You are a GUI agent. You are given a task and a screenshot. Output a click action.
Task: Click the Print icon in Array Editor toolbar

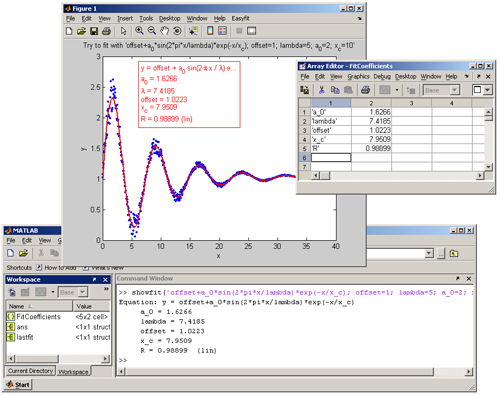[x=365, y=90]
